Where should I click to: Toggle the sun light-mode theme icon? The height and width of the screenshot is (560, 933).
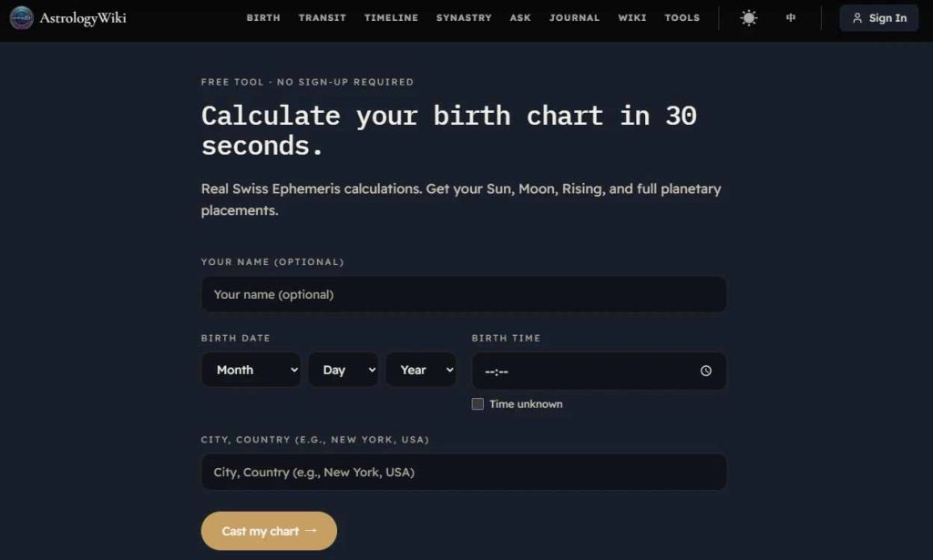(749, 18)
